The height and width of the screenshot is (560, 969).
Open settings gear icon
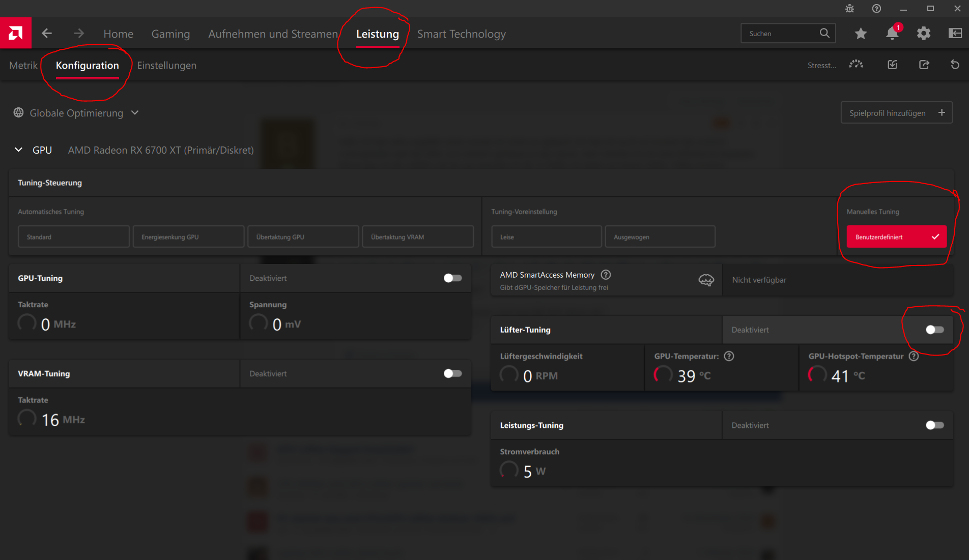pos(924,34)
